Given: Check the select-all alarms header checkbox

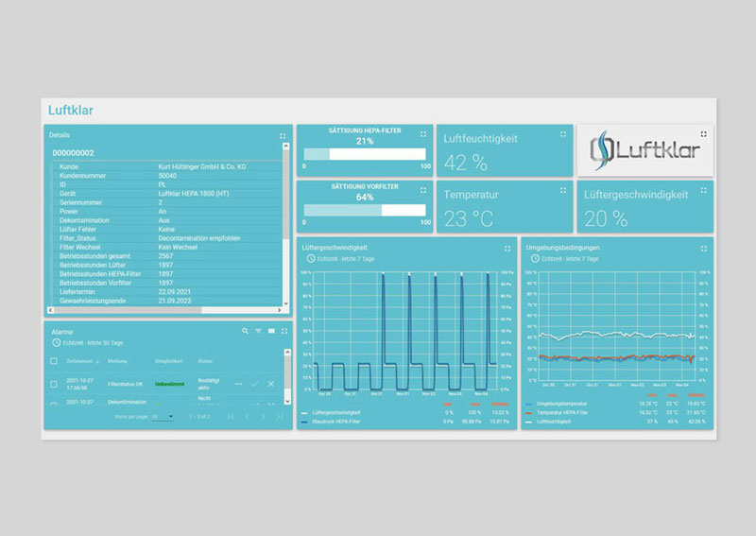Looking at the screenshot, I should 54,361.
